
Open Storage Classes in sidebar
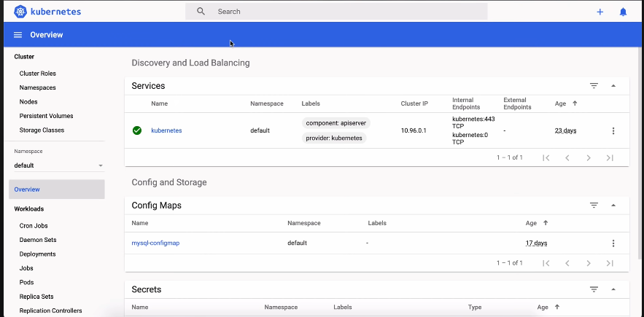tap(42, 130)
